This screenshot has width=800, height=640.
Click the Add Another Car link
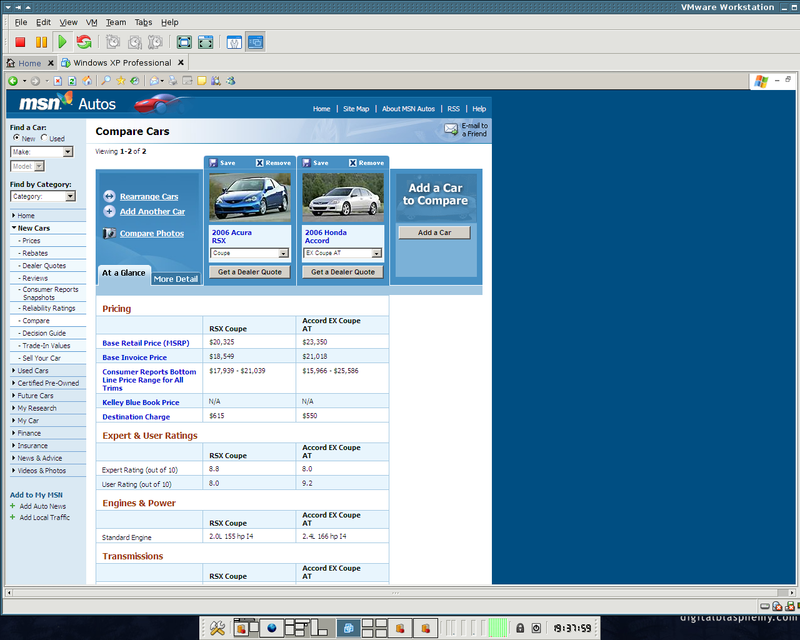point(153,211)
